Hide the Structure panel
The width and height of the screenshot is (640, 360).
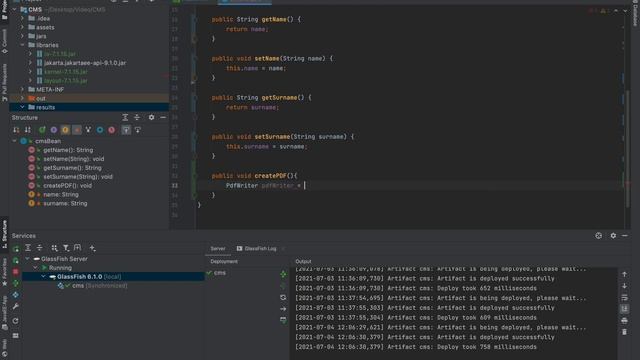(x=163, y=118)
